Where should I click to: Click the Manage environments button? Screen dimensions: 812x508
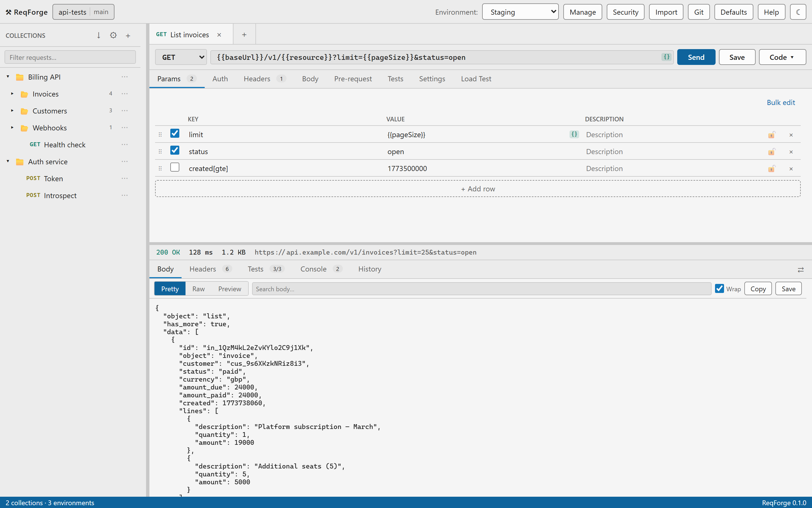(582, 12)
